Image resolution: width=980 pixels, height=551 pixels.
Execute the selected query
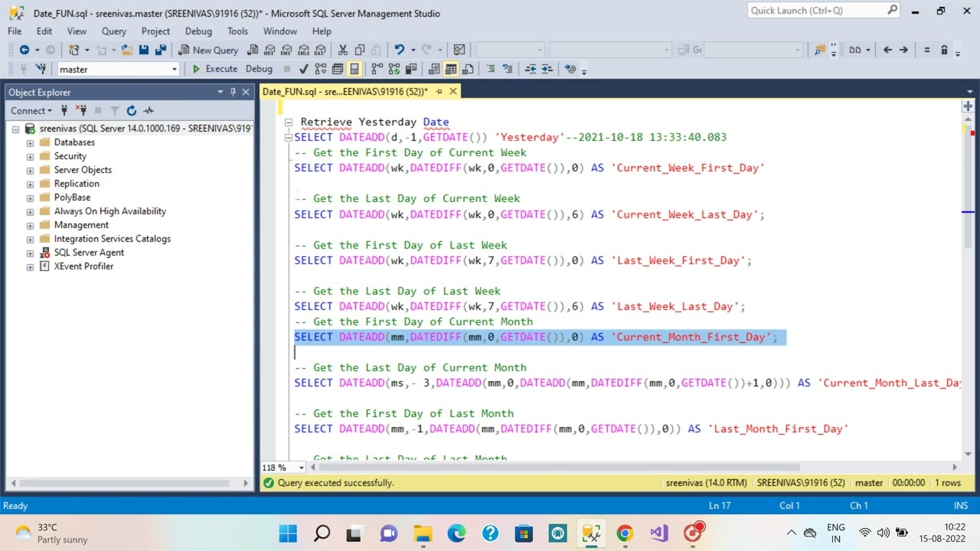point(214,69)
